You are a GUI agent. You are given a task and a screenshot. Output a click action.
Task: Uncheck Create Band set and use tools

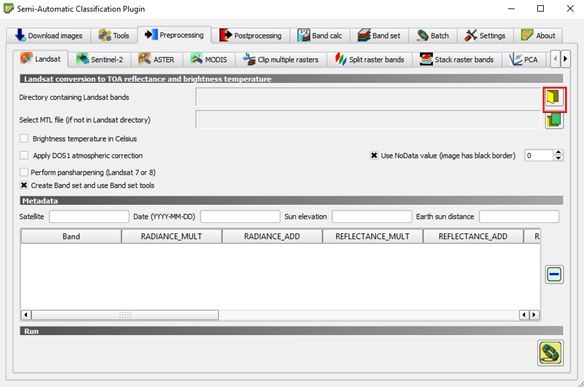(24, 185)
